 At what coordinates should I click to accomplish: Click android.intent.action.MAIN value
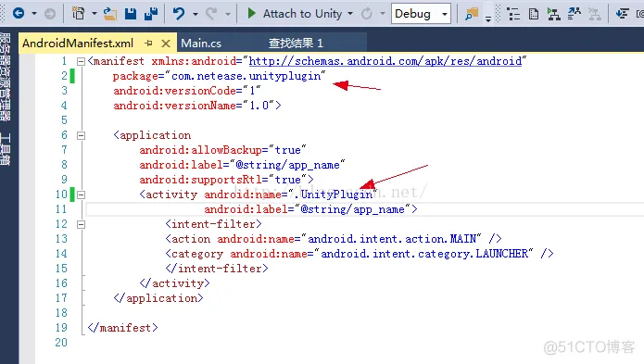(x=392, y=239)
